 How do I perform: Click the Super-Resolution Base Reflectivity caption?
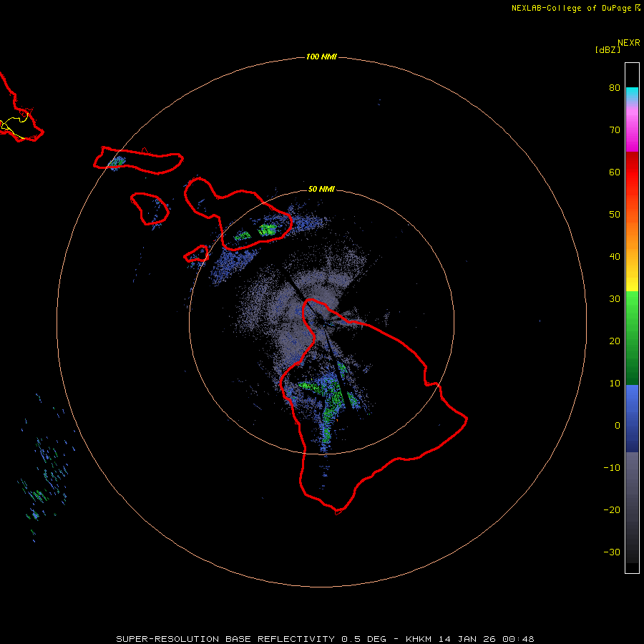click(326, 639)
